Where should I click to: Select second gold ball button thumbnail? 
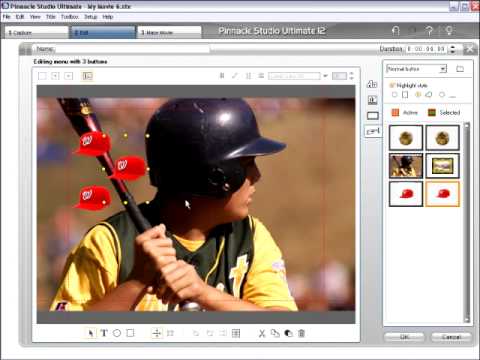pyautogui.click(x=442, y=138)
